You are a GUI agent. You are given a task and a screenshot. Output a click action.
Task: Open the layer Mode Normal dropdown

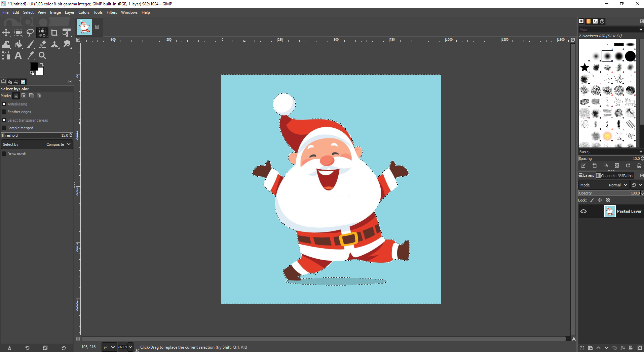[603, 185]
